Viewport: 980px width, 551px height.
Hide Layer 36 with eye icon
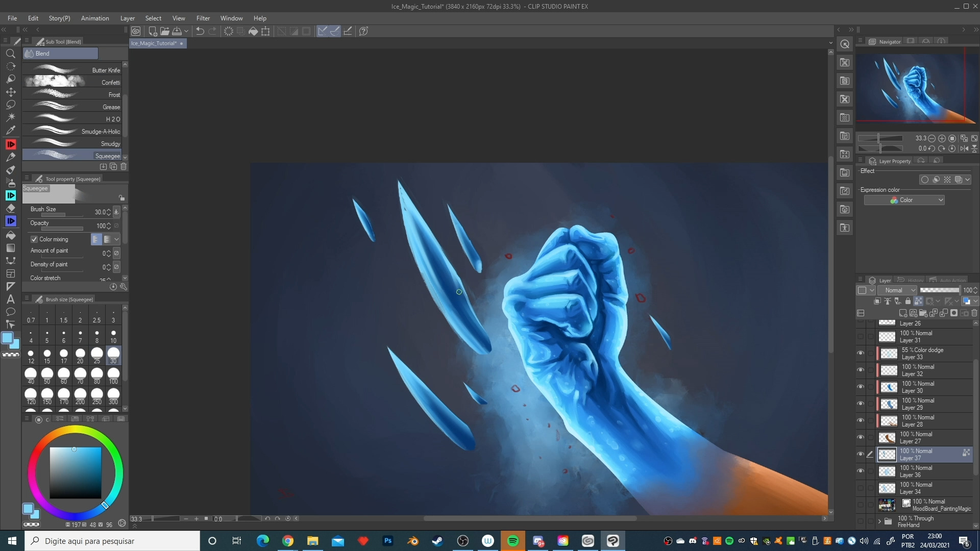pyautogui.click(x=861, y=471)
